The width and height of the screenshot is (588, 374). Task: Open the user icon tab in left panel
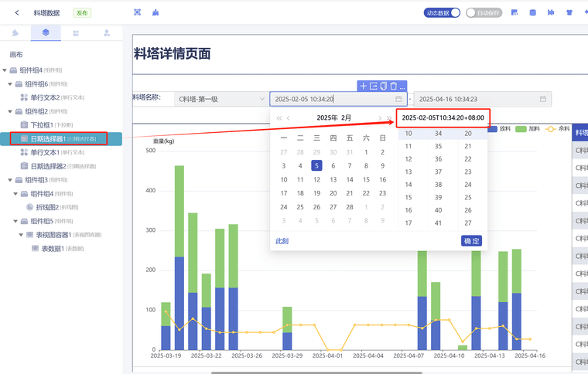[x=107, y=33]
